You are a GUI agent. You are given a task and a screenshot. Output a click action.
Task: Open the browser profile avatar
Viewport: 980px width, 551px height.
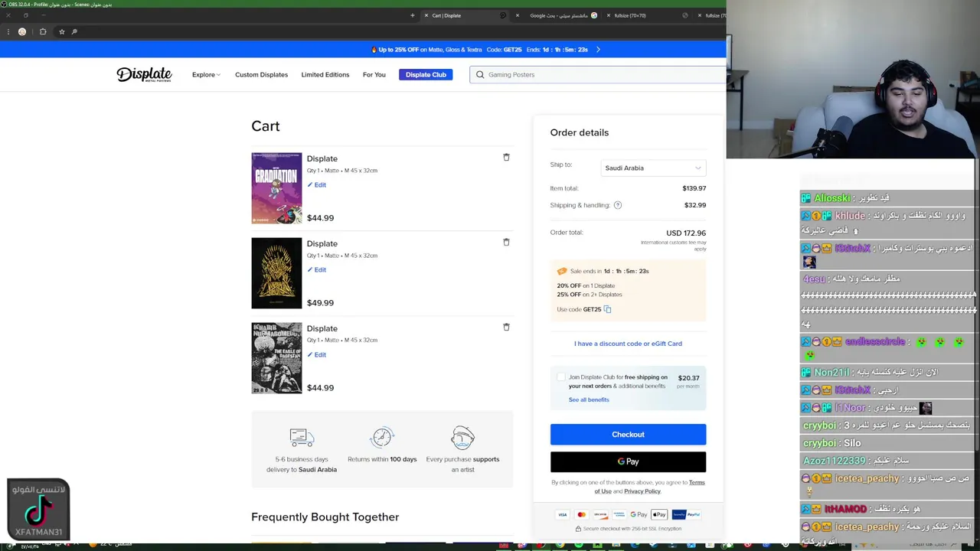22,31
